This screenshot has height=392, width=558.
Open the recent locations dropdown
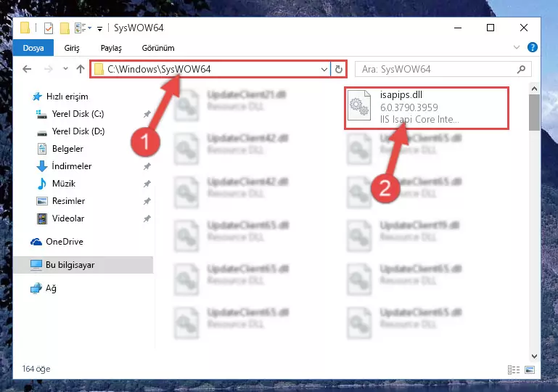[65, 68]
